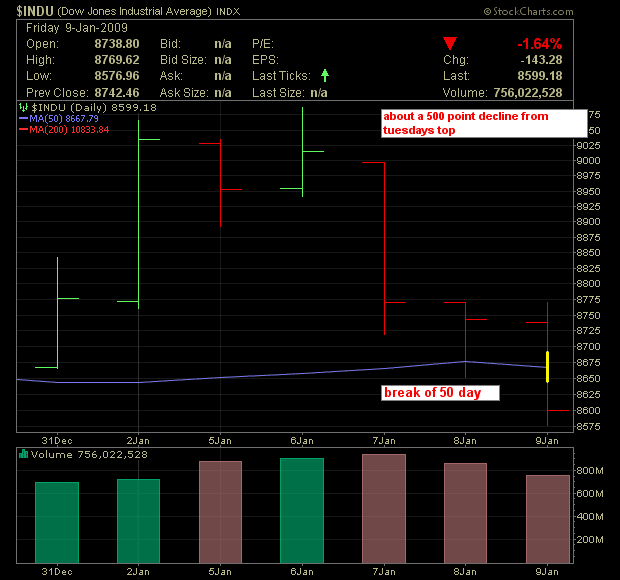Viewport: 620px width, 580px height.
Task: Click the '$INDU (Daily) 8599.18' chart label
Action: point(94,107)
